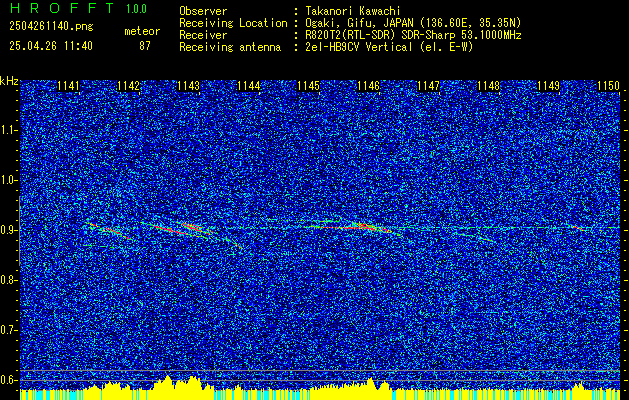Click the 1141 time marker
Image resolution: width=629 pixels, height=400 pixels.
[68, 86]
